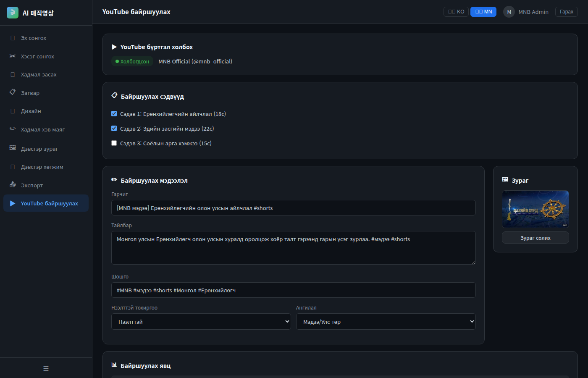Click the YouTube байршуулах play icon in sidebar
588x378 pixels.
(x=13, y=204)
